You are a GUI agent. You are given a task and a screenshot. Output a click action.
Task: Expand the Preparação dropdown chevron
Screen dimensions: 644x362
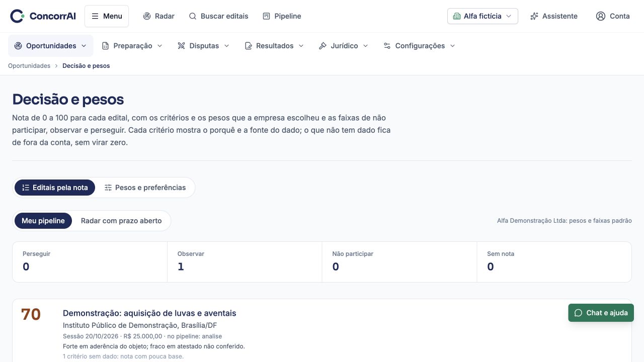tap(160, 46)
